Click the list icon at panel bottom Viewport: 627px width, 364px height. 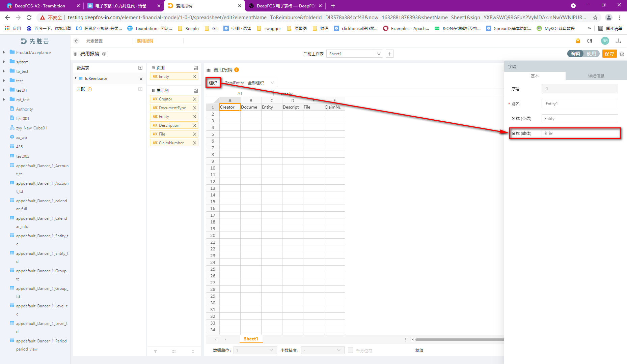click(x=174, y=351)
